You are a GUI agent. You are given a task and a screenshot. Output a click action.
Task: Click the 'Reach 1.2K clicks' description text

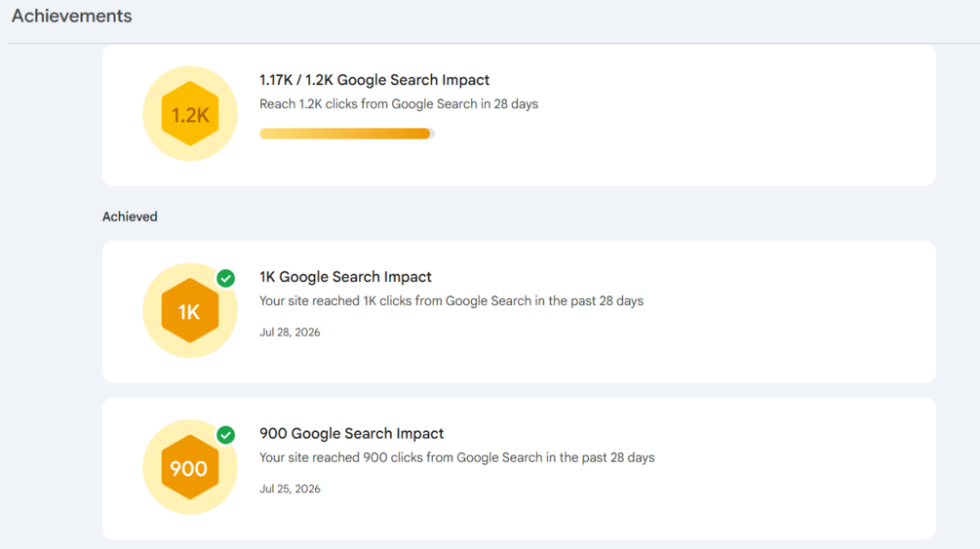[399, 103]
